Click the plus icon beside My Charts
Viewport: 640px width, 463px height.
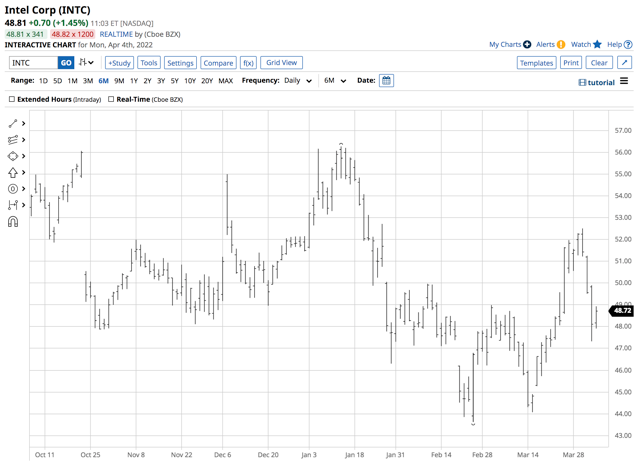coord(527,44)
